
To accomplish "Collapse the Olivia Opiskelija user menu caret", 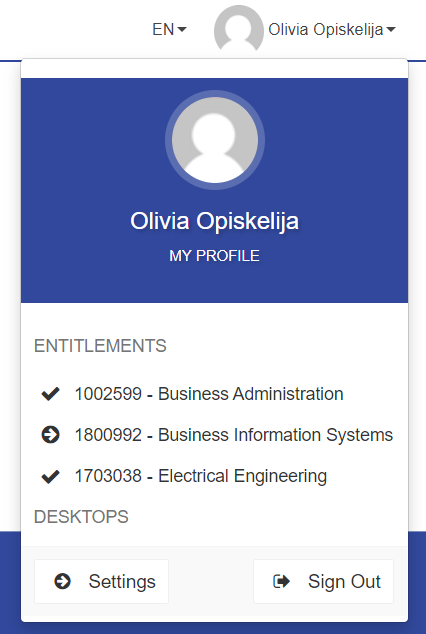I will pos(391,30).
